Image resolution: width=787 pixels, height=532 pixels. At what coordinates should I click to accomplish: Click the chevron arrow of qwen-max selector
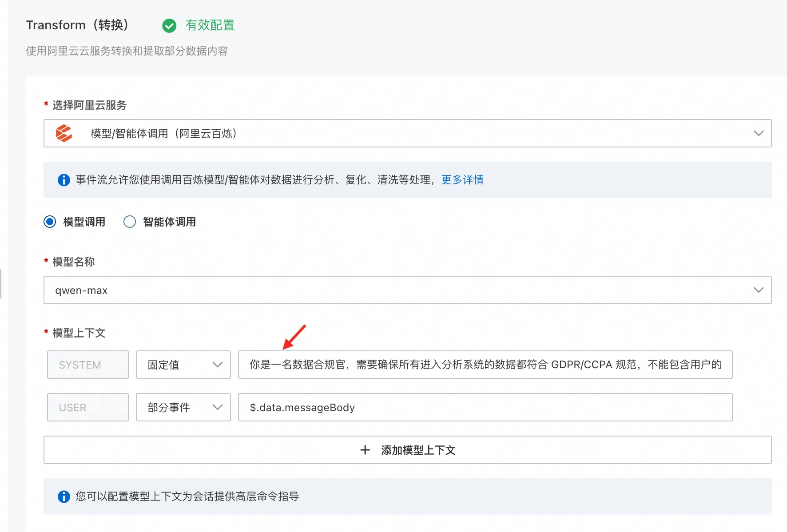(x=759, y=290)
